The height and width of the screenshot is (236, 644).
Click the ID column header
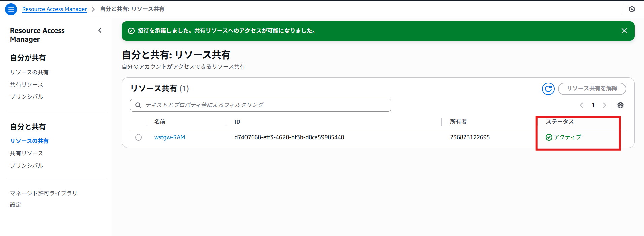point(237,122)
